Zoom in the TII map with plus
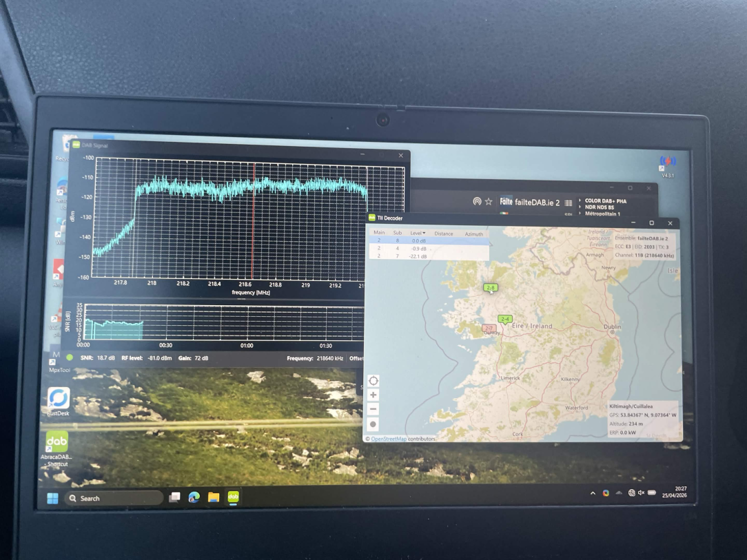Screen dimensions: 747x560 coord(373,395)
